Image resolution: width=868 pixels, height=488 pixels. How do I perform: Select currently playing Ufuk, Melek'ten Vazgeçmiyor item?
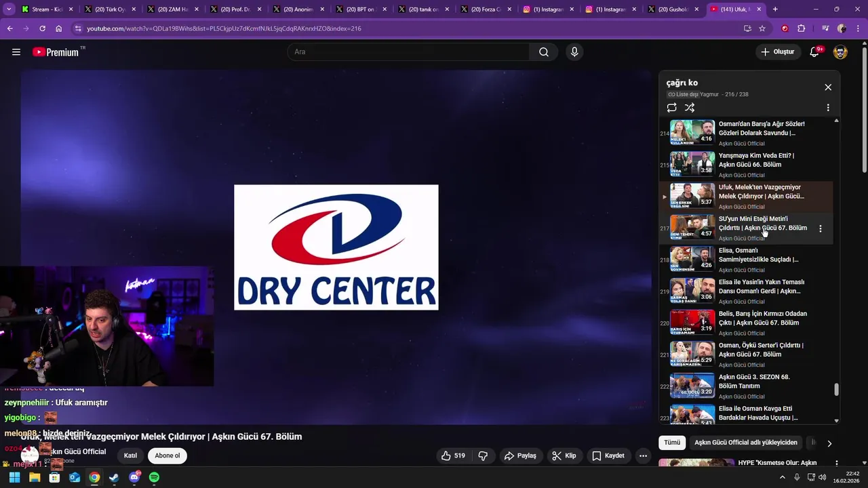tap(746, 196)
